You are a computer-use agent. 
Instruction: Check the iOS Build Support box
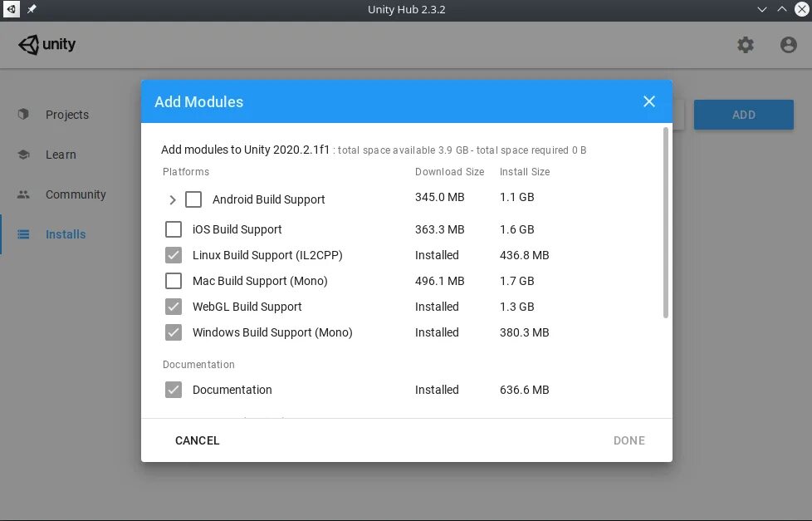[x=174, y=229]
